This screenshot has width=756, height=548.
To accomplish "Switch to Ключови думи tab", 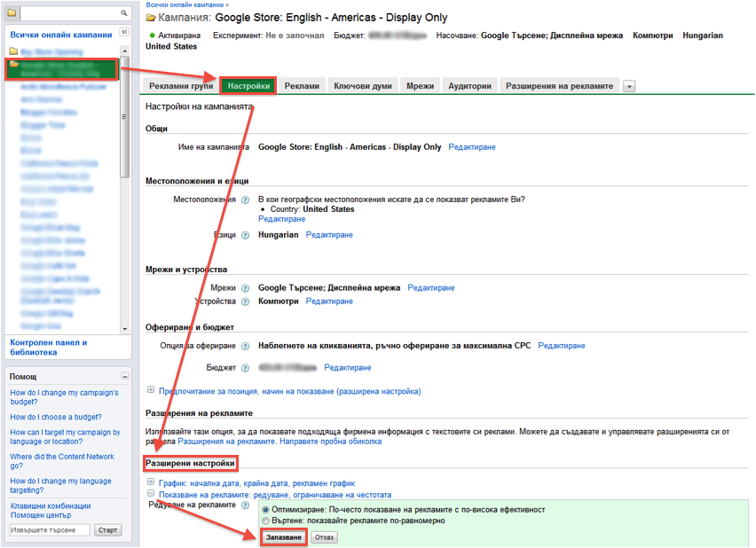I will (x=363, y=86).
